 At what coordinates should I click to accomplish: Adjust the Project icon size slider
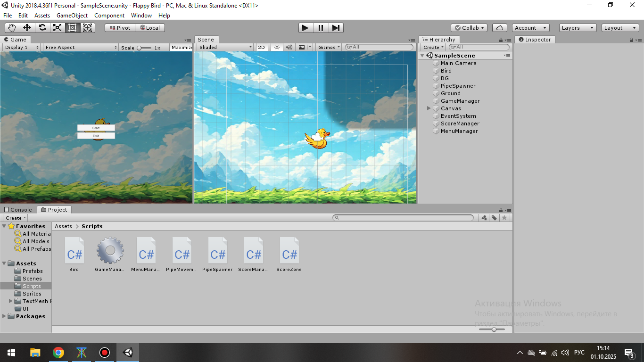(x=492, y=329)
